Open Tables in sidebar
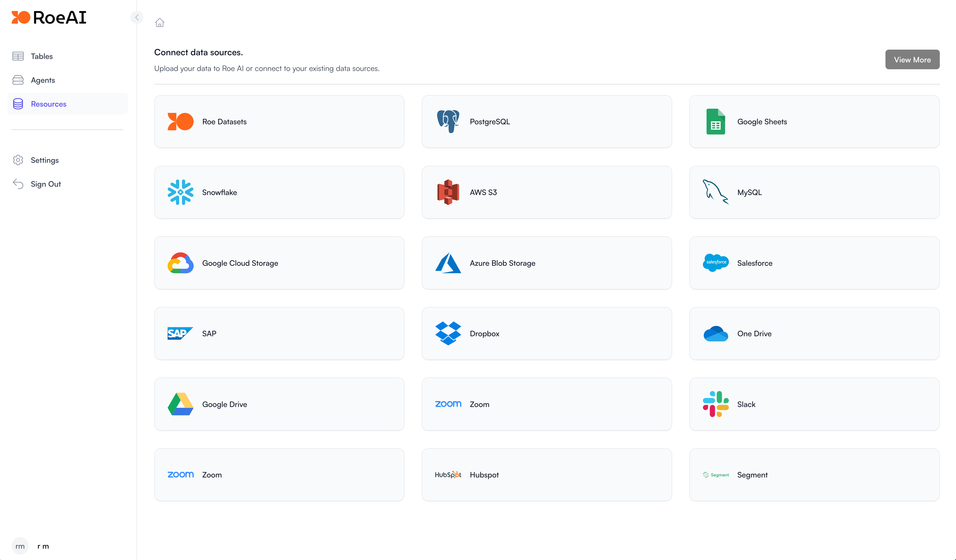The image size is (956, 560). (x=41, y=56)
